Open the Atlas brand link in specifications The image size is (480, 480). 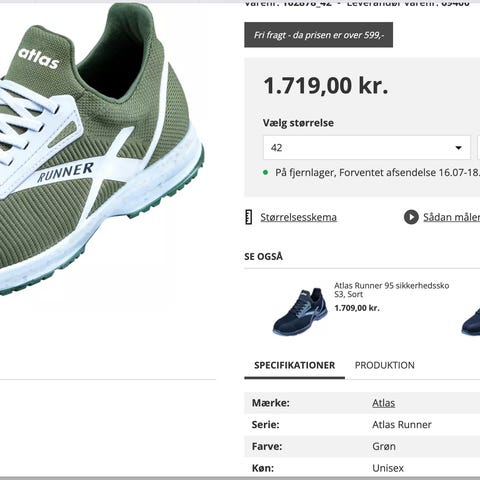[x=383, y=403]
